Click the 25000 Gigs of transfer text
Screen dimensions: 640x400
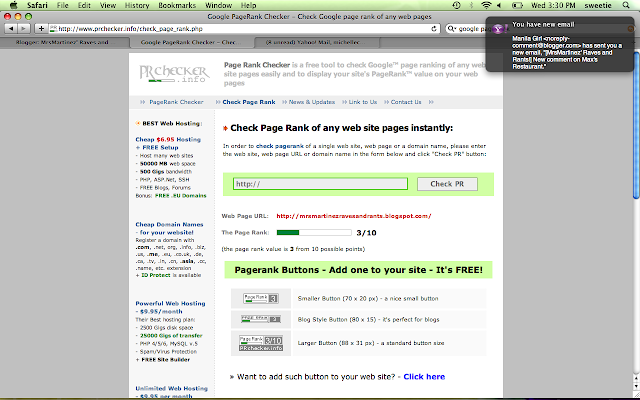(x=171, y=336)
